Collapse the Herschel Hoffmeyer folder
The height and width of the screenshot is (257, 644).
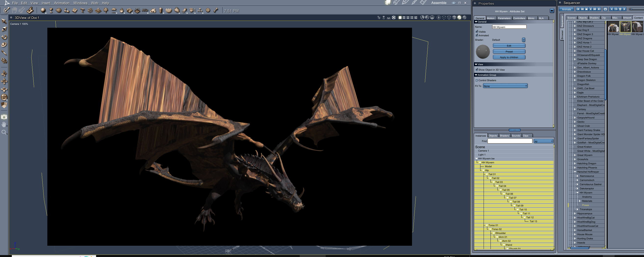pyautogui.click(x=575, y=172)
